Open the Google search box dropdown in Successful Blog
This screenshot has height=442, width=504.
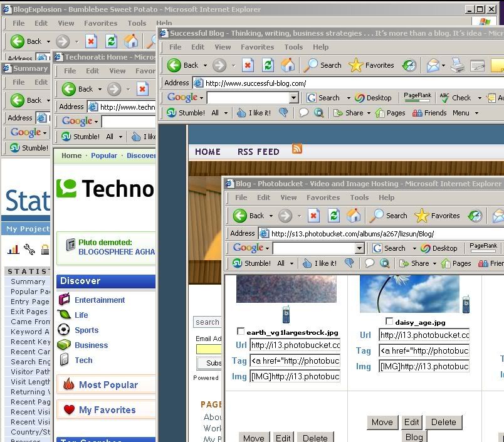pyautogui.click(x=293, y=97)
